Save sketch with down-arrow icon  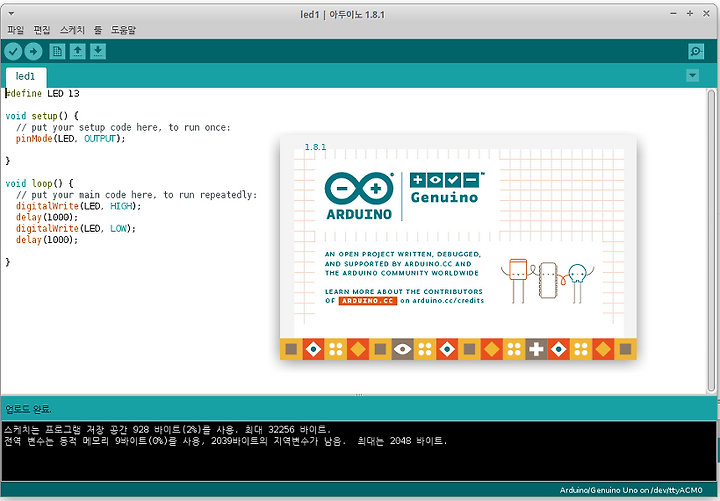(98, 51)
